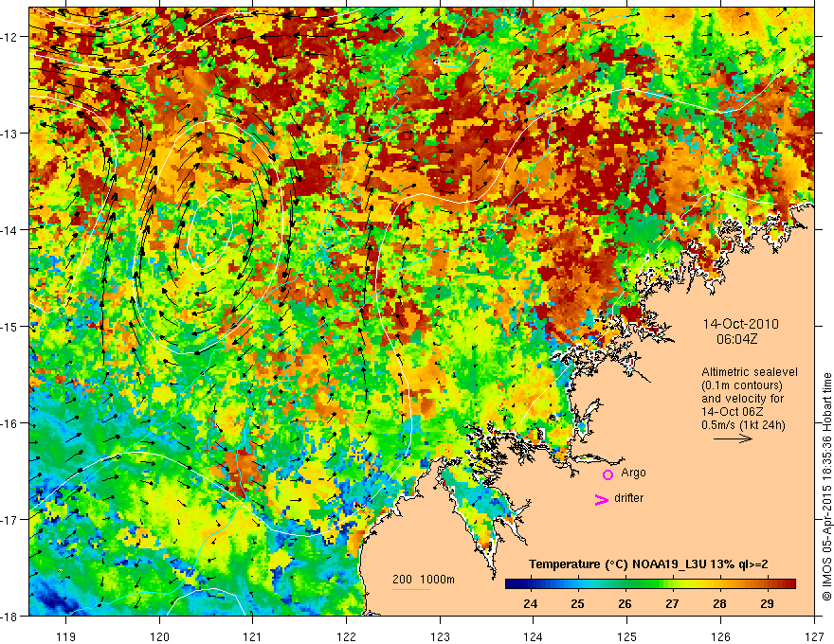
Task: Click colorbar tick label 28
Action: click(719, 603)
